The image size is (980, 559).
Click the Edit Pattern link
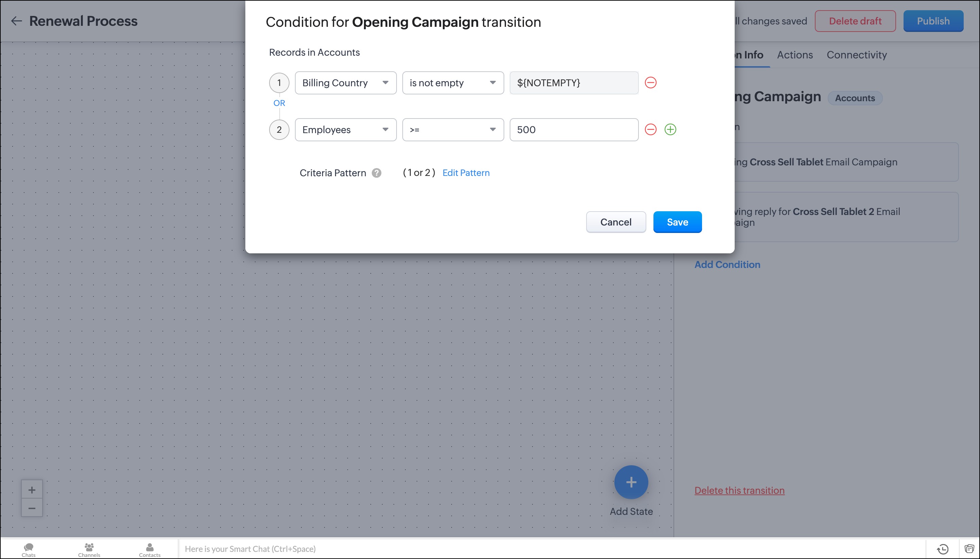(466, 173)
